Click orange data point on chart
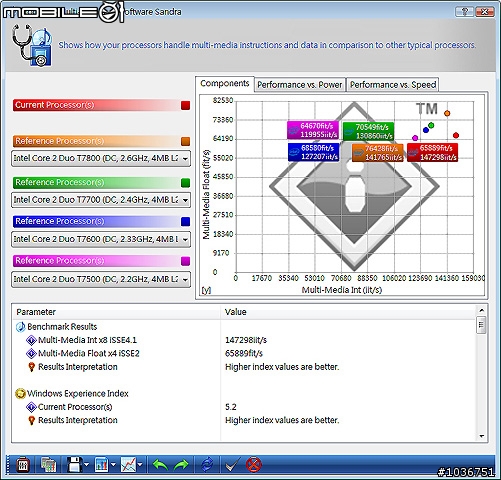501x480 pixels. [x=447, y=113]
